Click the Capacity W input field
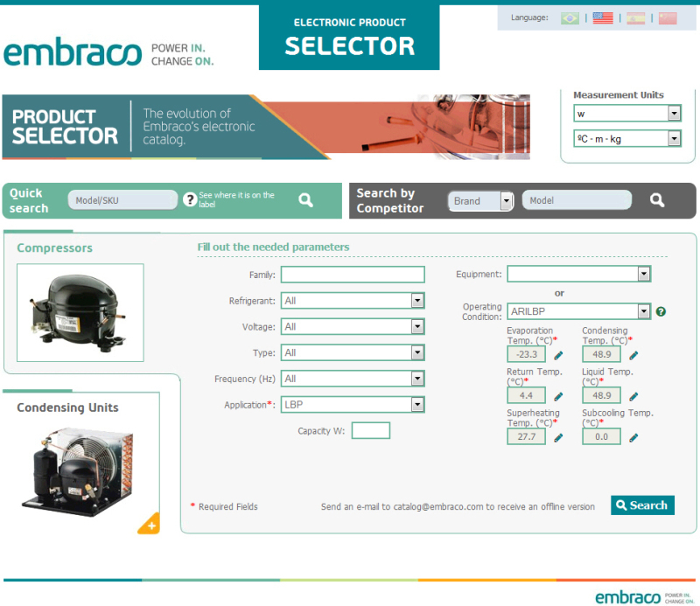Image resolution: width=700 pixels, height=606 pixels. pos(370,430)
